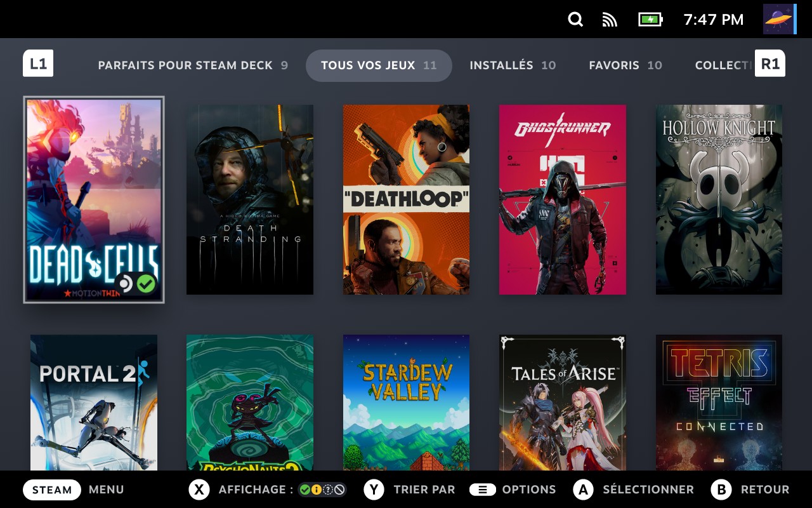
Task: Toggle the Affichage compatibility filter icons
Action: pos(322,490)
